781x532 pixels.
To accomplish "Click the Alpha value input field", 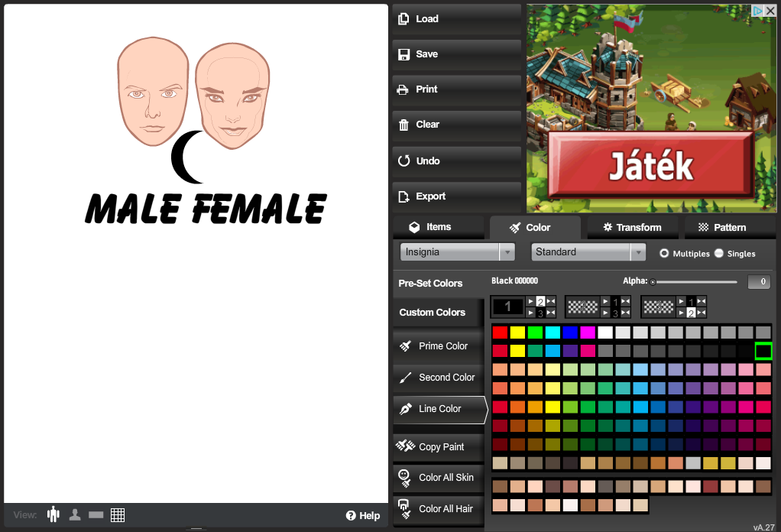I will [758, 282].
